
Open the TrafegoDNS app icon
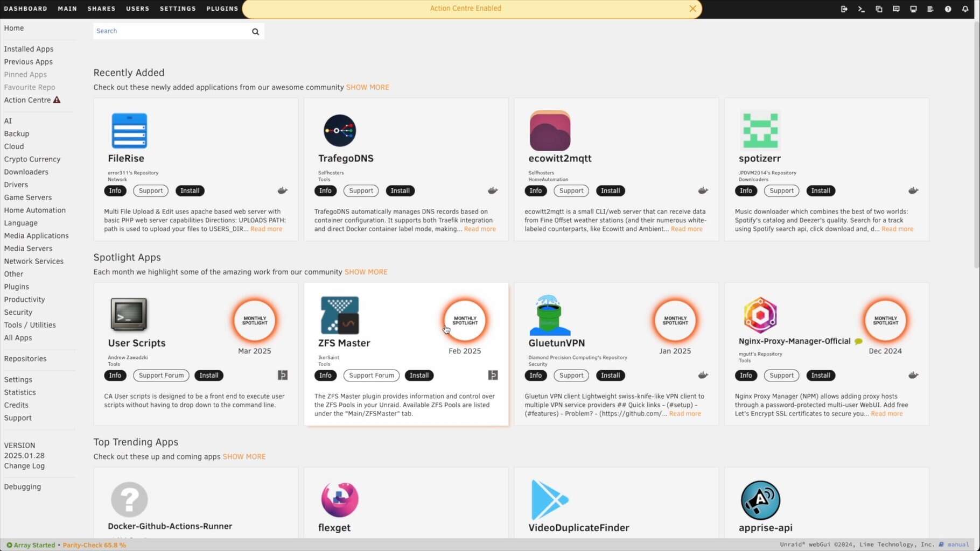click(x=340, y=131)
